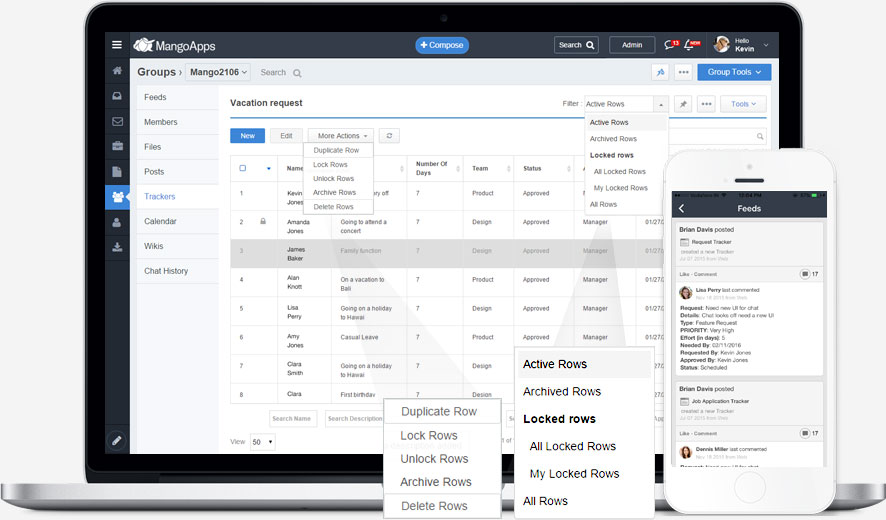The width and height of the screenshot is (886, 520).
Task: Open the Mango2106 group dropdown
Action: pyautogui.click(x=218, y=72)
